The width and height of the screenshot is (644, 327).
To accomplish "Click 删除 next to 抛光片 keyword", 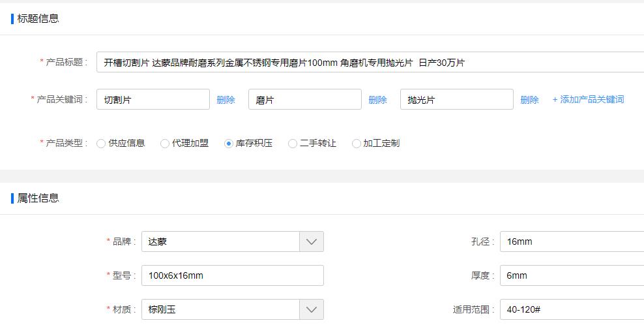I will point(529,100).
